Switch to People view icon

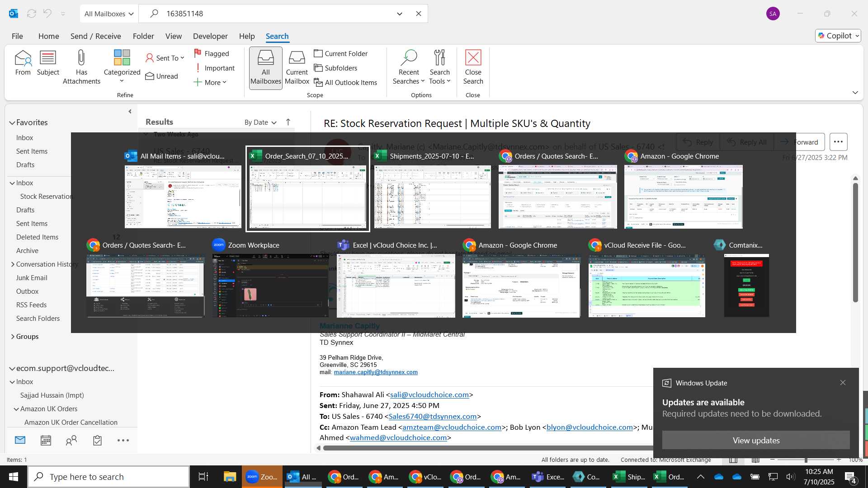71,440
